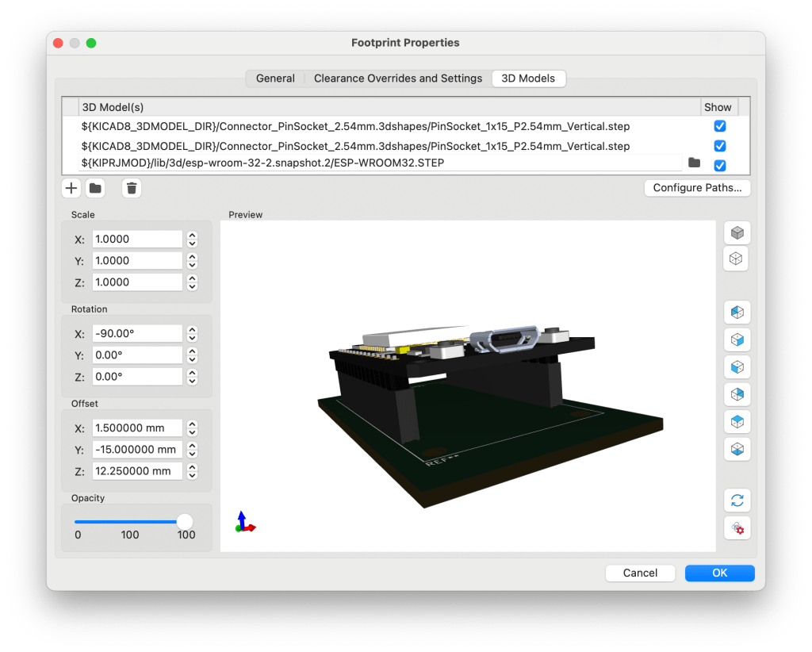Uncheck Show for the ESP-WROOM32.STEP model

[720, 165]
